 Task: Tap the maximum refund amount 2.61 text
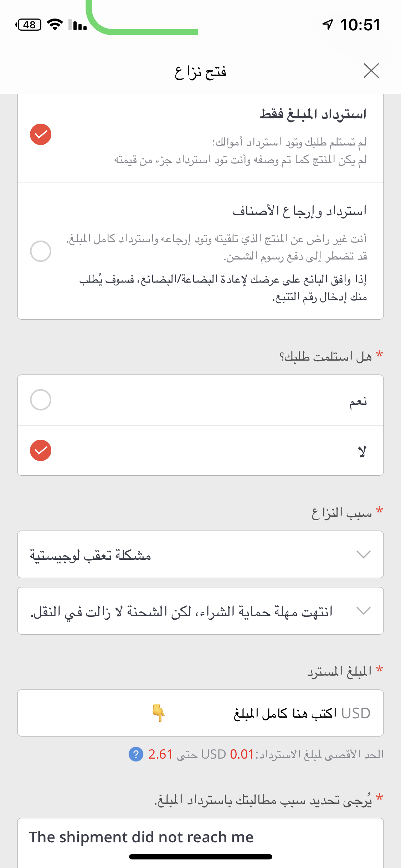tap(160, 754)
